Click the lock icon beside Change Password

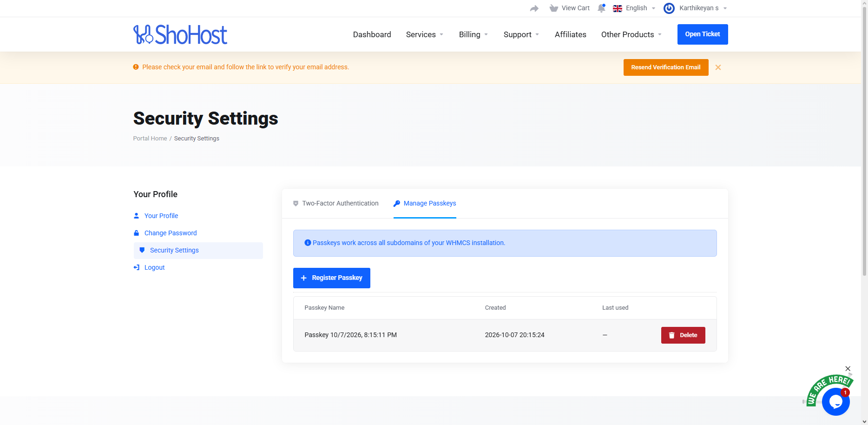coord(136,233)
